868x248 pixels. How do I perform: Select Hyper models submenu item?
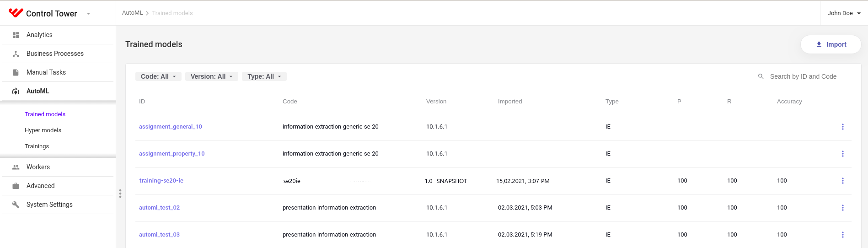43,130
